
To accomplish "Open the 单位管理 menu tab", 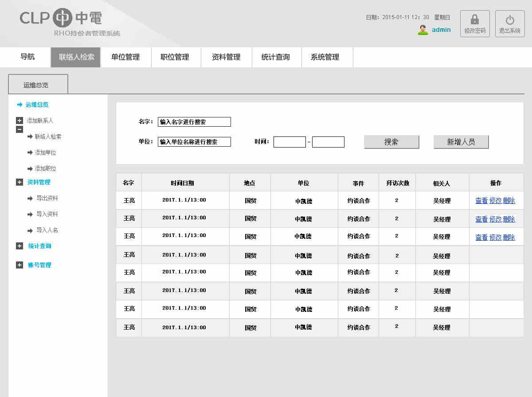I will [x=125, y=57].
